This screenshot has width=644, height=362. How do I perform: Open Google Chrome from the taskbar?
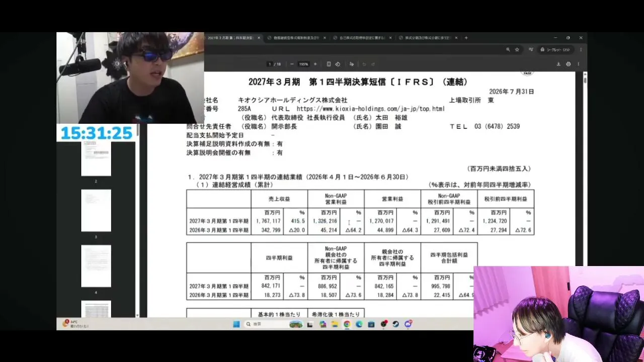tap(347, 324)
